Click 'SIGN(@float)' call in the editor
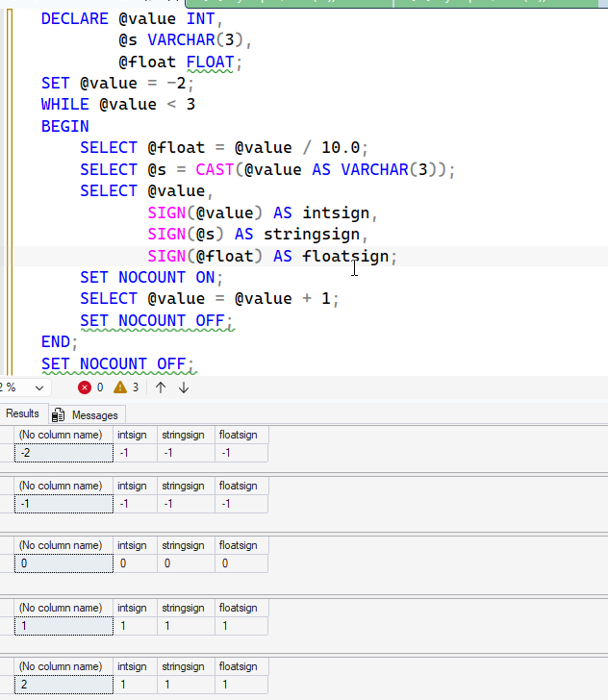This screenshot has width=608, height=700. [x=205, y=256]
